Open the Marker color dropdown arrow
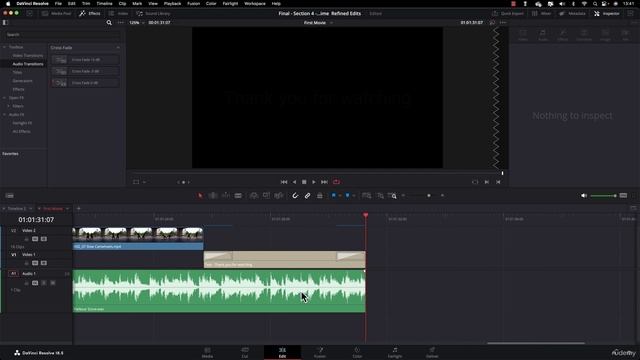Screen dimensions: 640x360 coord(353,196)
